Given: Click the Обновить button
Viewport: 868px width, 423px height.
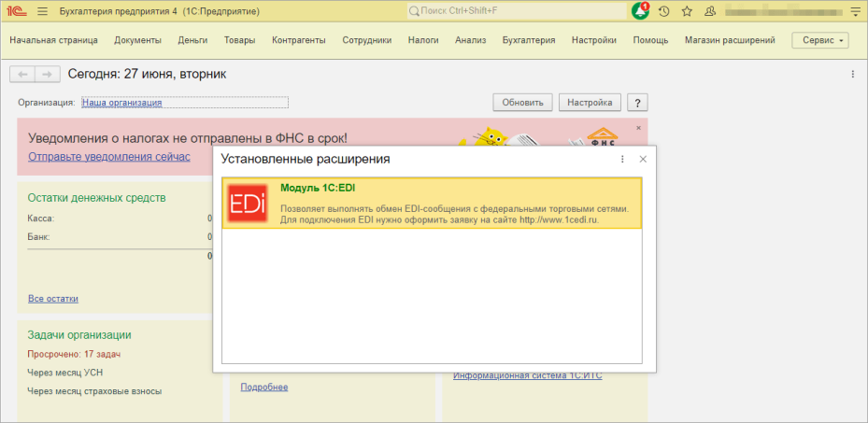Looking at the screenshot, I should pos(522,103).
